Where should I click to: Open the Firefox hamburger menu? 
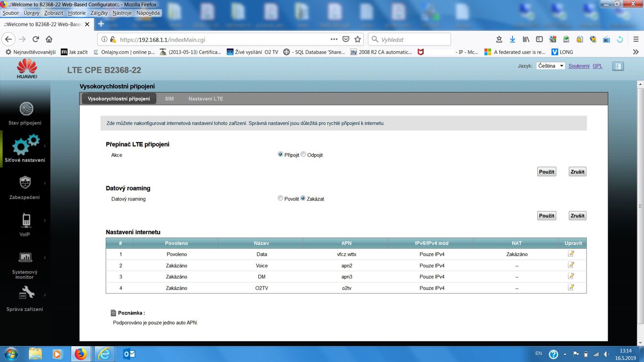[x=636, y=39]
